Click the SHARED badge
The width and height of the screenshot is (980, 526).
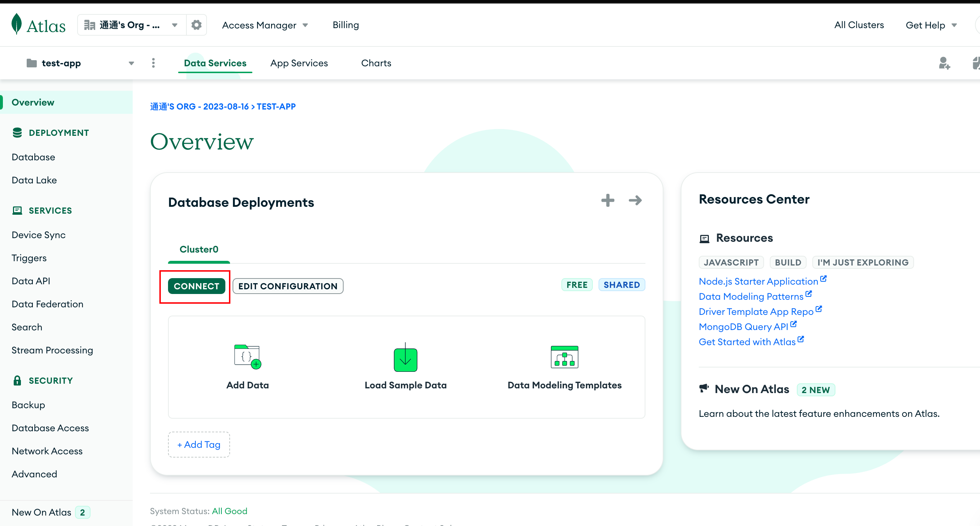pyautogui.click(x=622, y=285)
